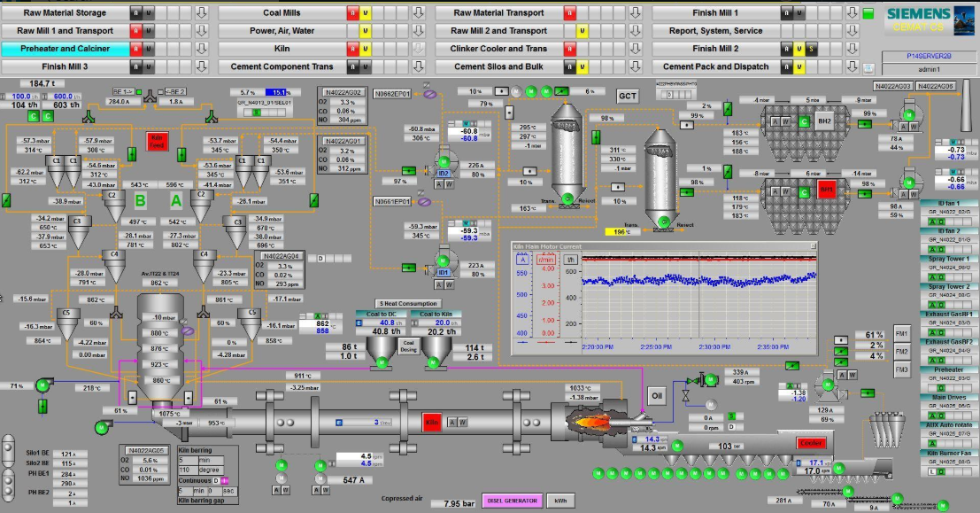Click the ID2 fan motor symbol

(444, 162)
